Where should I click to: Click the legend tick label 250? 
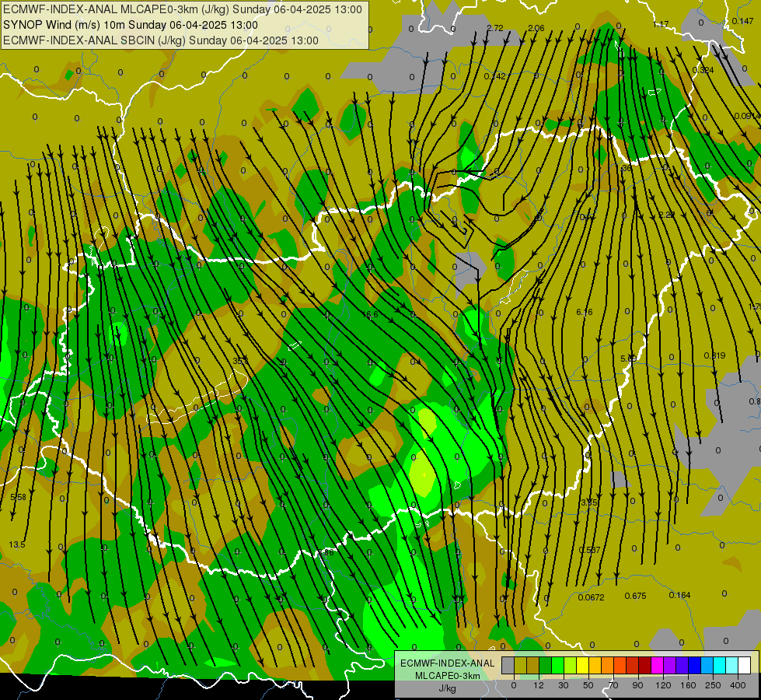[713, 685]
